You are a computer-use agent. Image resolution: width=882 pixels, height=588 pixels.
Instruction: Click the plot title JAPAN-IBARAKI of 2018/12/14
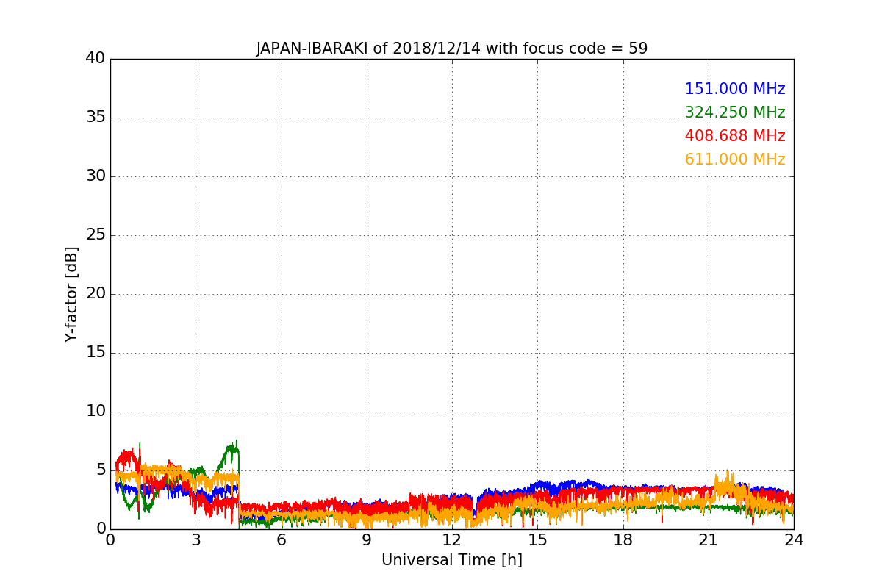pos(451,49)
